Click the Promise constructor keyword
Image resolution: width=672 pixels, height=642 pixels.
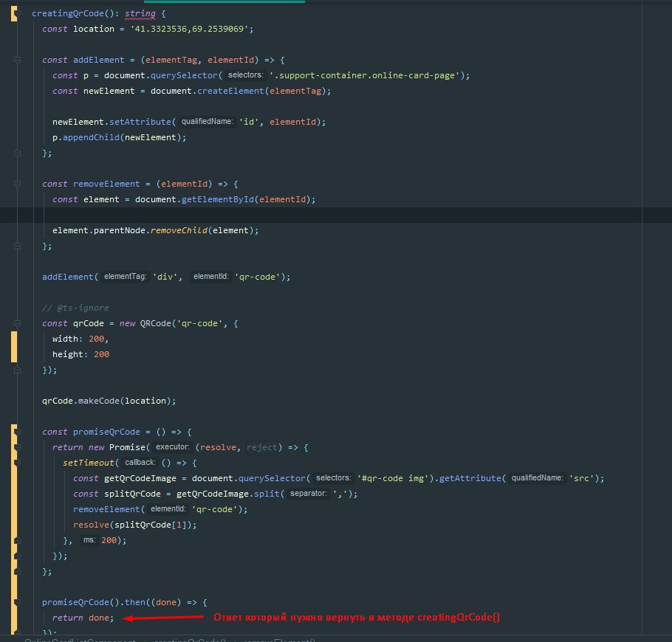coord(127,447)
